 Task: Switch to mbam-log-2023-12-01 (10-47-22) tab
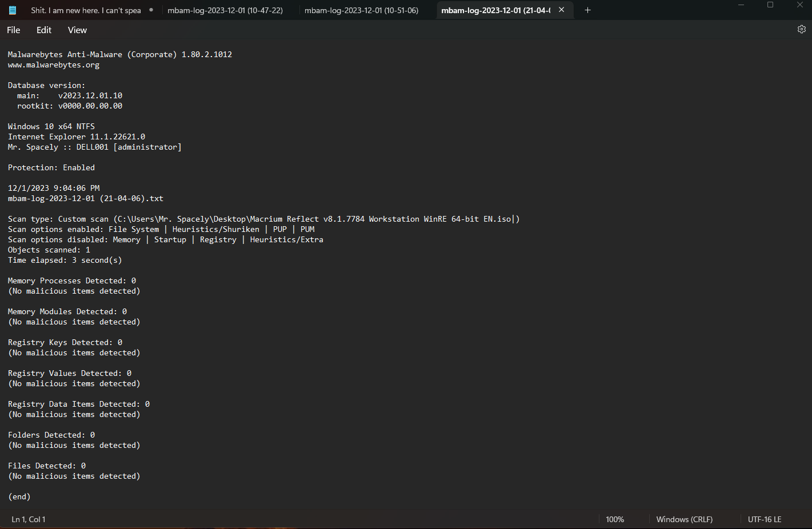click(225, 10)
